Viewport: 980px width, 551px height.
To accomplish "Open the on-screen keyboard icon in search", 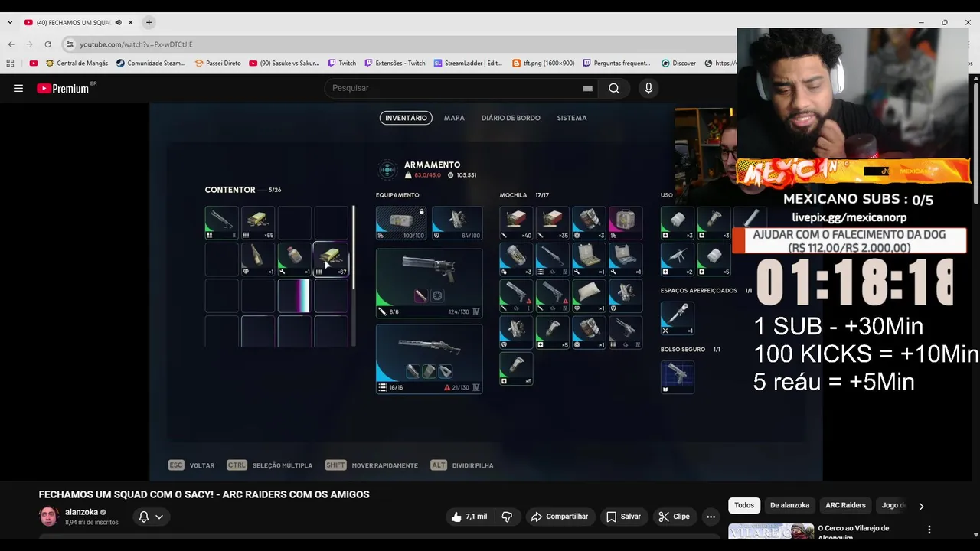I will 587,88.
